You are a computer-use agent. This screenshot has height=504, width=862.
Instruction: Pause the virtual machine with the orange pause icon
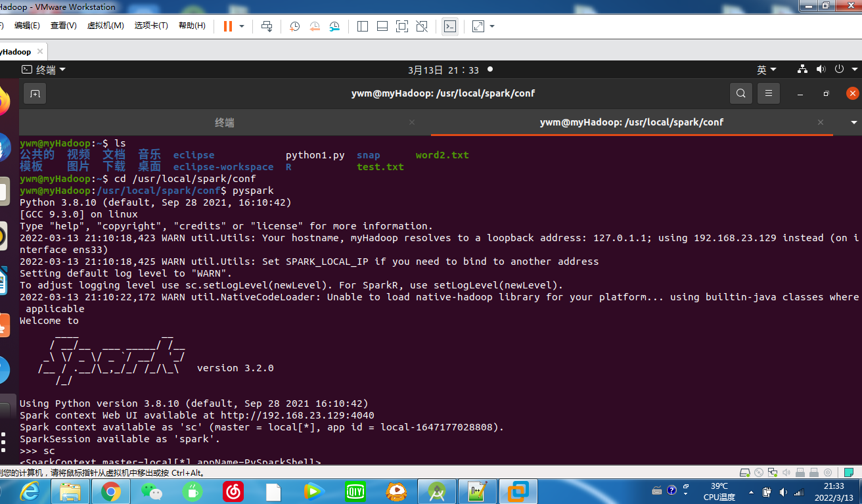pyautogui.click(x=228, y=26)
